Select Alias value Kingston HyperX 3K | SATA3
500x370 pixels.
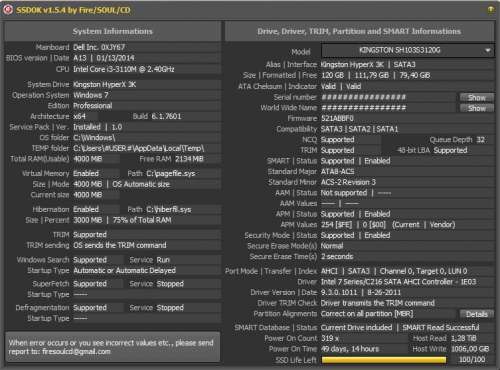[x=368, y=65]
